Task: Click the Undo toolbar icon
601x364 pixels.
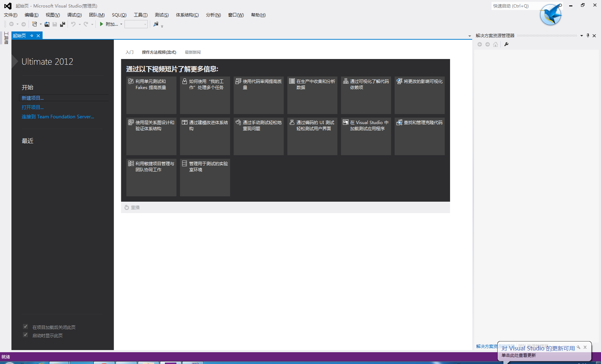Action: pos(73,24)
